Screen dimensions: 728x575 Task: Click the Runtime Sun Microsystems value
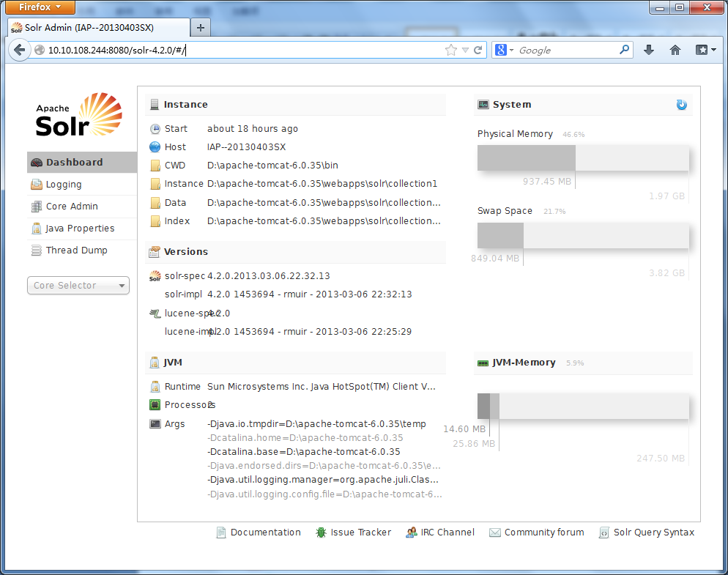[x=322, y=387]
